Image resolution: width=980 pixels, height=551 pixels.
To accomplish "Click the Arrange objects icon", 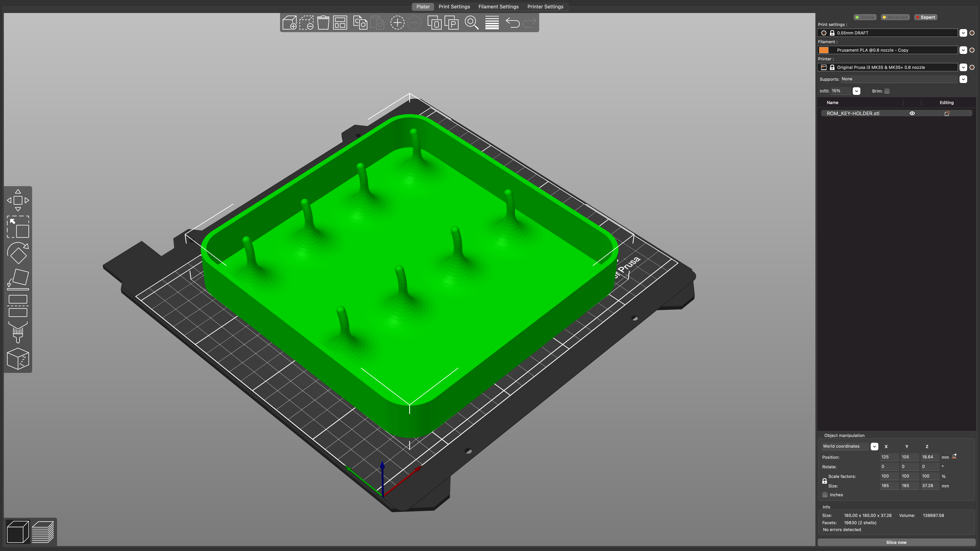I will pos(340,23).
